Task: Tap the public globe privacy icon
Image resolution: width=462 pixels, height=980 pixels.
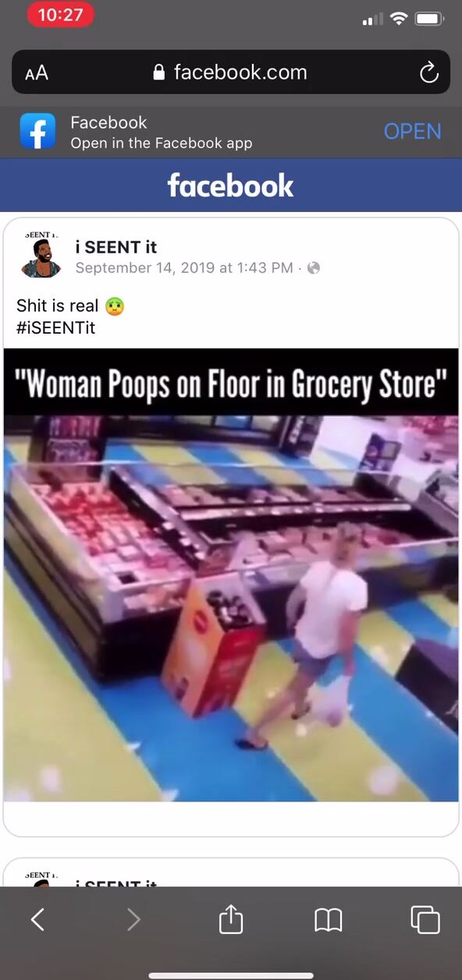Action: coord(314,268)
